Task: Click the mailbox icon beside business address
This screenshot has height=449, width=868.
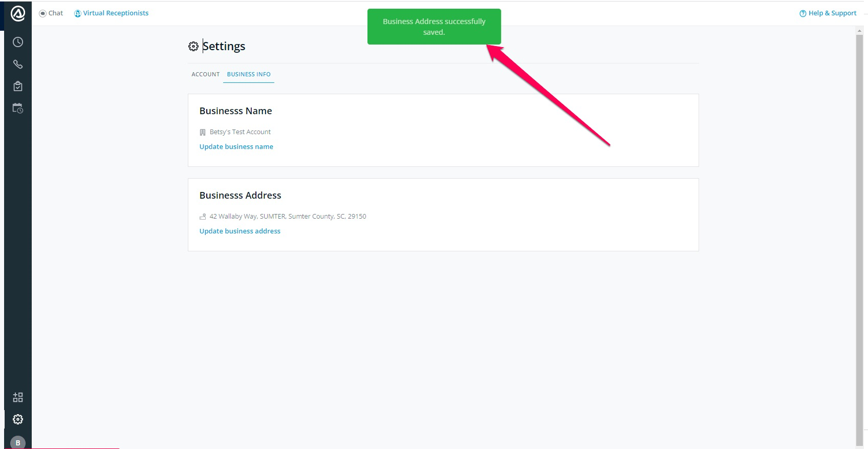Action: click(x=203, y=217)
